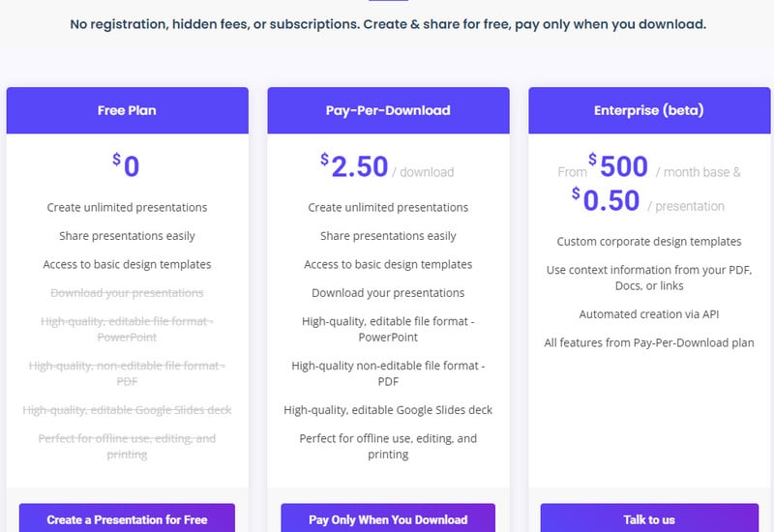Click struck-through Google Slides deck feature

(x=127, y=410)
